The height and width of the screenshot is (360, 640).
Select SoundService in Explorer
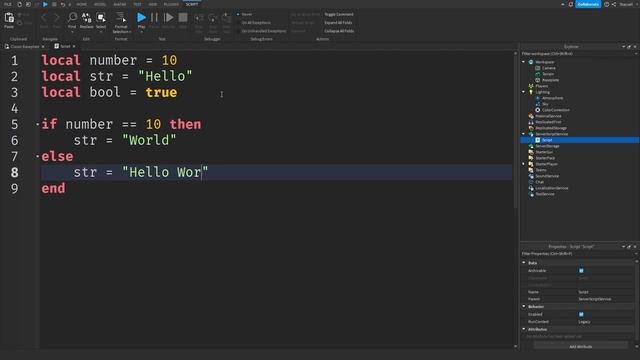point(547,176)
